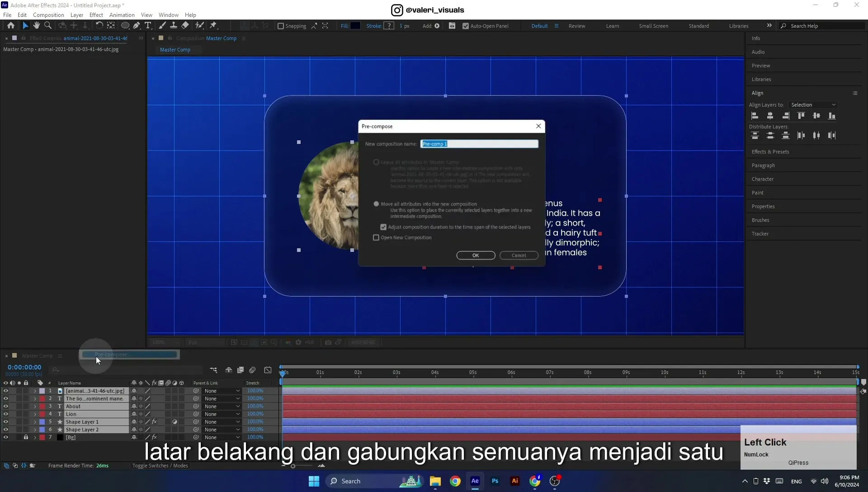Select the Brush tool
This screenshot has width=868, height=492.
162,26
